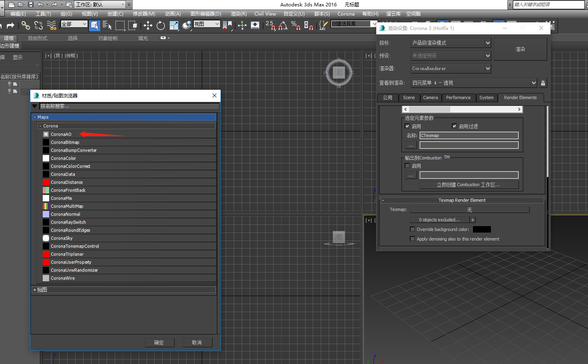Image resolution: width=588 pixels, height=364 pixels.
Task: Open the 视图 reference coordinate dropdown
Action: [207, 24]
